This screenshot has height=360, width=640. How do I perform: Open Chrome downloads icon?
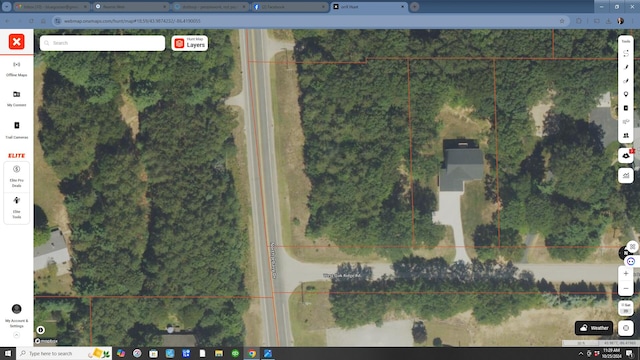point(609,21)
